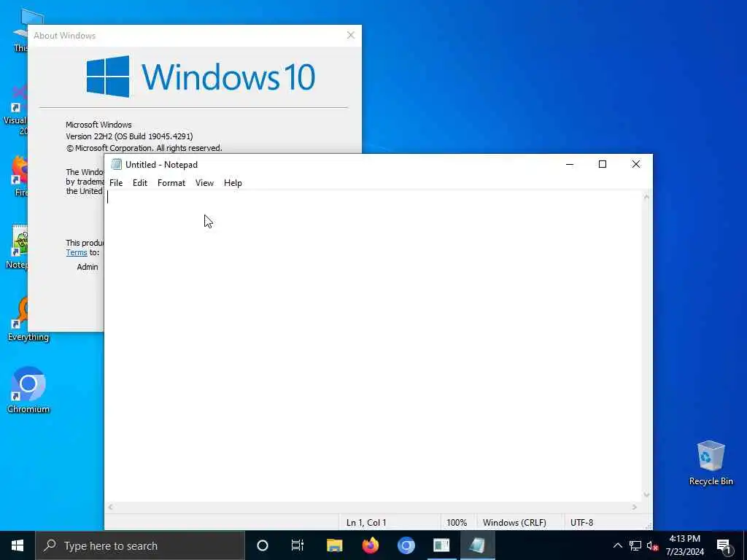The width and height of the screenshot is (747, 560).
Task: Click the 100% zoom status entry
Action: pos(457,522)
